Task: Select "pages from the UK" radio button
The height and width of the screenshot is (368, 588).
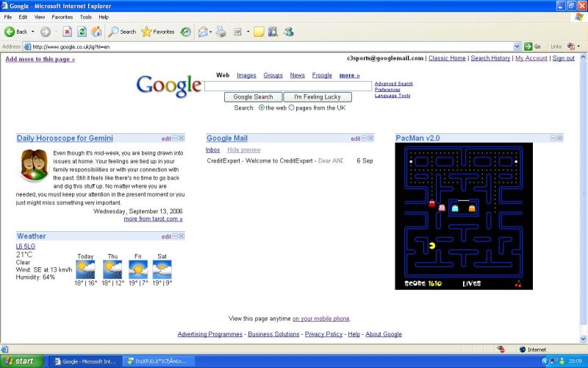Action: [x=292, y=107]
